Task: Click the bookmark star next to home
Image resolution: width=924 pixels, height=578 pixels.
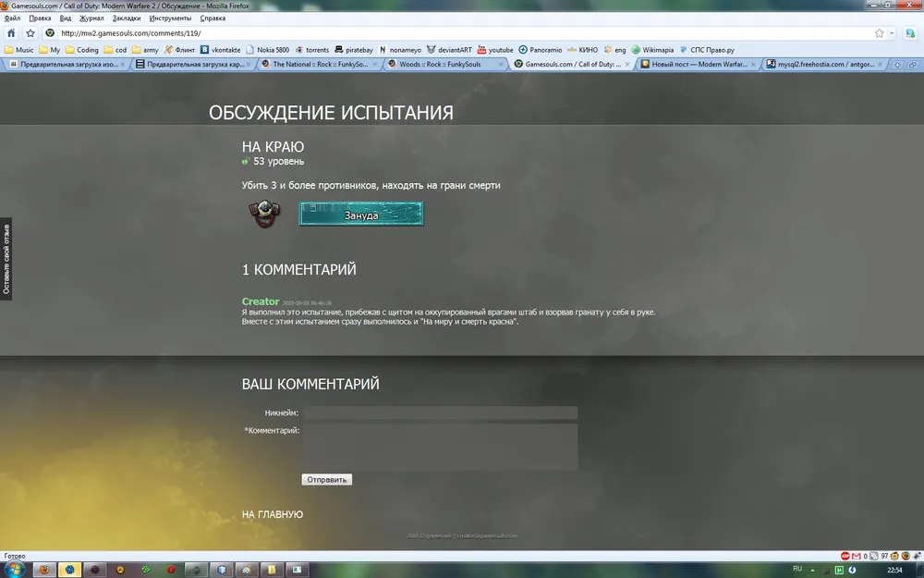Action: tap(30, 33)
